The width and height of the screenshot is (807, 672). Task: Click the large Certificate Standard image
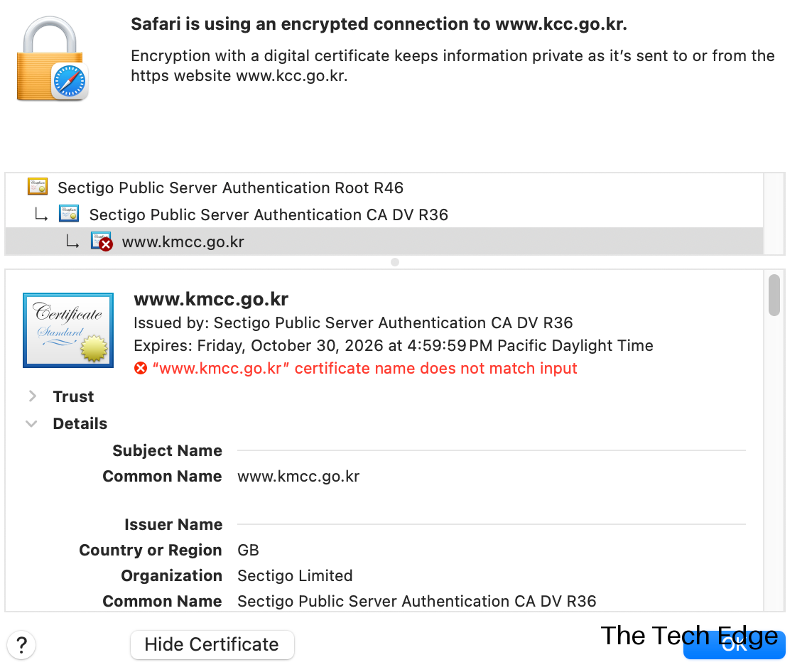[68, 330]
